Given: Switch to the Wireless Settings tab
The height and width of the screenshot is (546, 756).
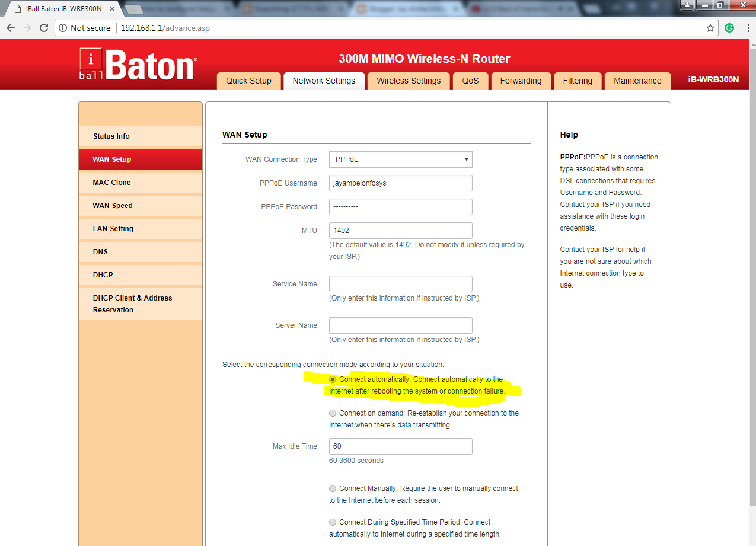Looking at the screenshot, I should [408, 80].
